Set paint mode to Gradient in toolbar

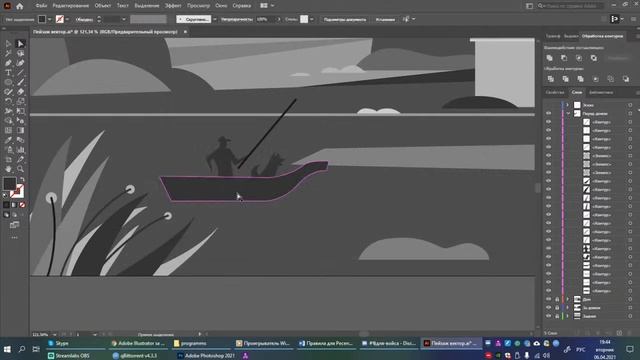pyautogui.click(x=14, y=204)
